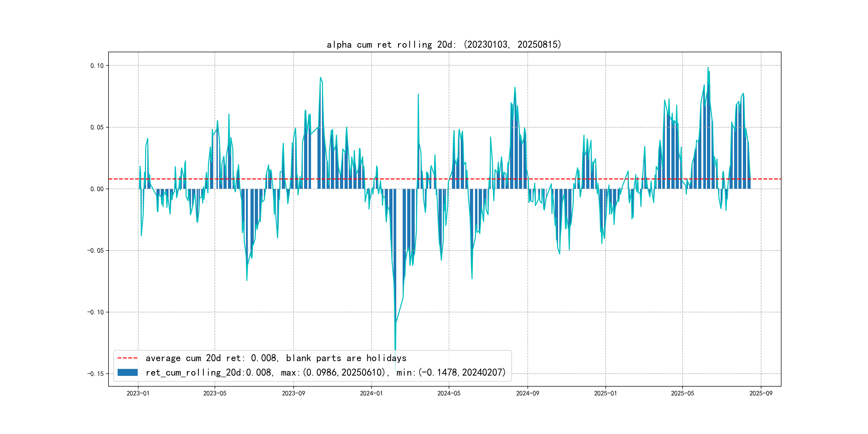Image resolution: width=868 pixels, height=434 pixels.
Task: Click the 'average cum 20d ret' legend label
Action: pos(276,358)
